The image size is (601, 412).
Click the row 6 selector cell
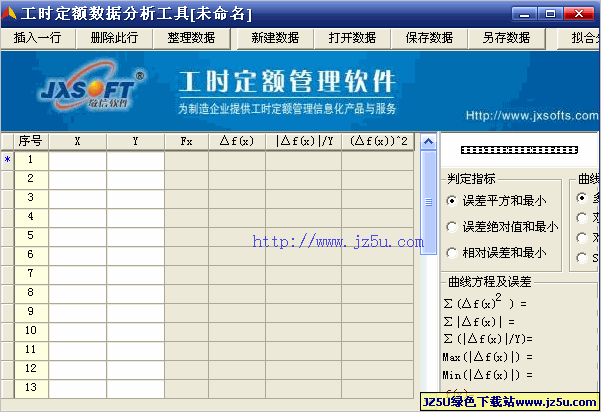point(7,255)
